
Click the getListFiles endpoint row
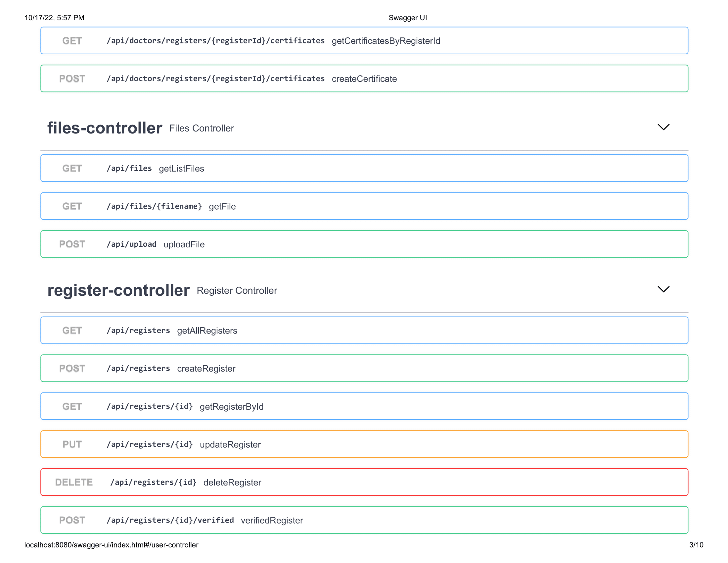367,169
